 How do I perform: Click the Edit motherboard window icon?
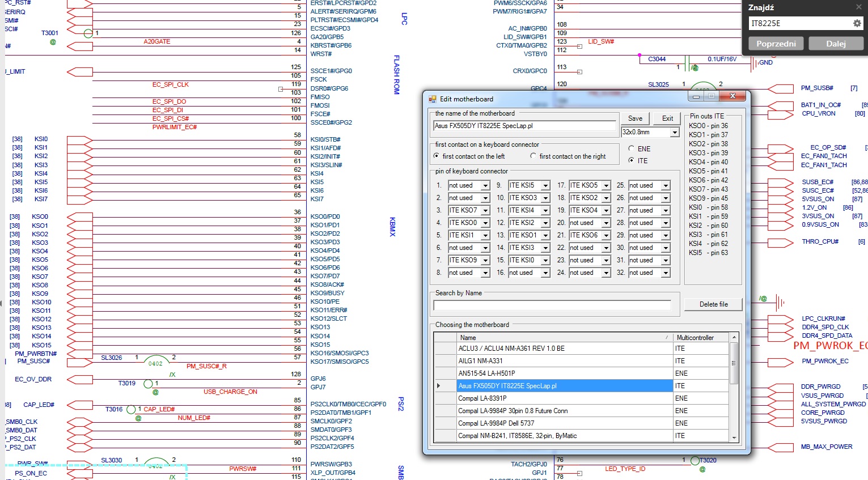pyautogui.click(x=433, y=99)
